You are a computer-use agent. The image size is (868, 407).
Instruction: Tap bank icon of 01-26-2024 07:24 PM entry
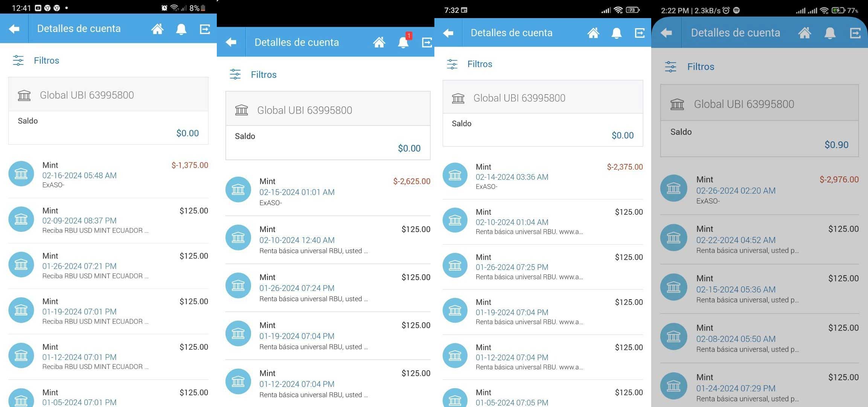tap(238, 286)
